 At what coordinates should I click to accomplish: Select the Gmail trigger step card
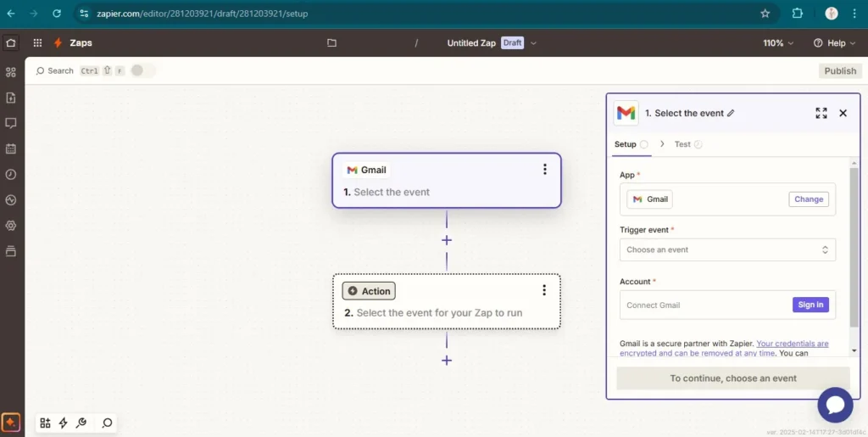pyautogui.click(x=447, y=181)
